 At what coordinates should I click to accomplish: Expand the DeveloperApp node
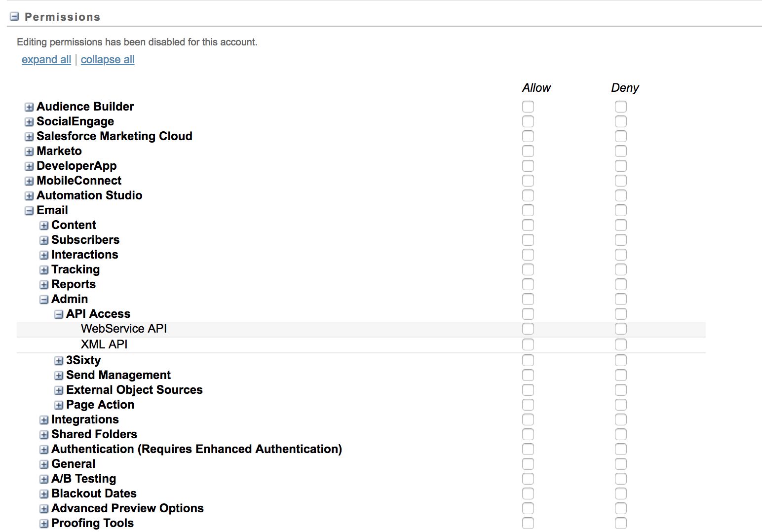[29, 166]
